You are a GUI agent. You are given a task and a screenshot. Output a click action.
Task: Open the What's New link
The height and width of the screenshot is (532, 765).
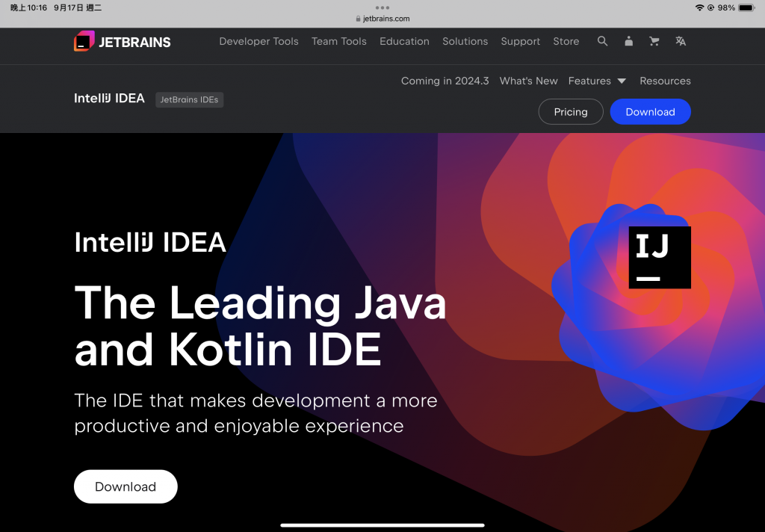[x=528, y=81]
